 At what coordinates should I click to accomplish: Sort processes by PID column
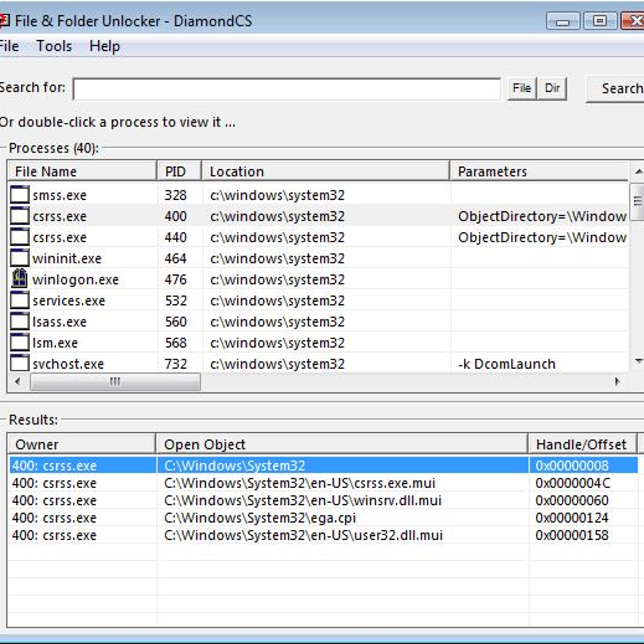179,171
